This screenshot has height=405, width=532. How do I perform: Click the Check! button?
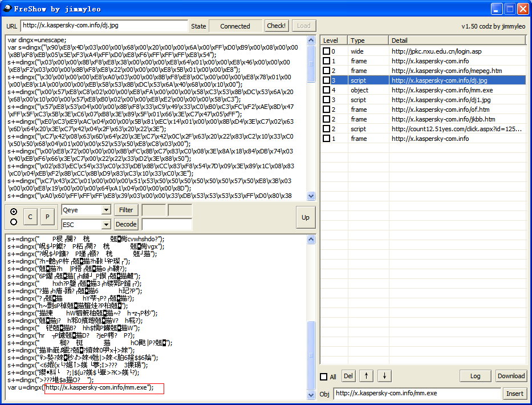[276, 26]
